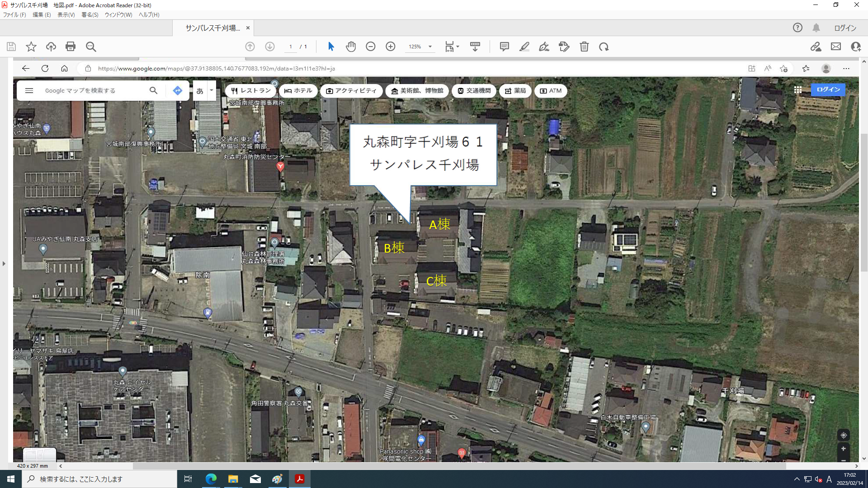Image resolution: width=868 pixels, height=488 pixels.
Task: Click the page number field
Action: pyautogui.click(x=291, y=47)
